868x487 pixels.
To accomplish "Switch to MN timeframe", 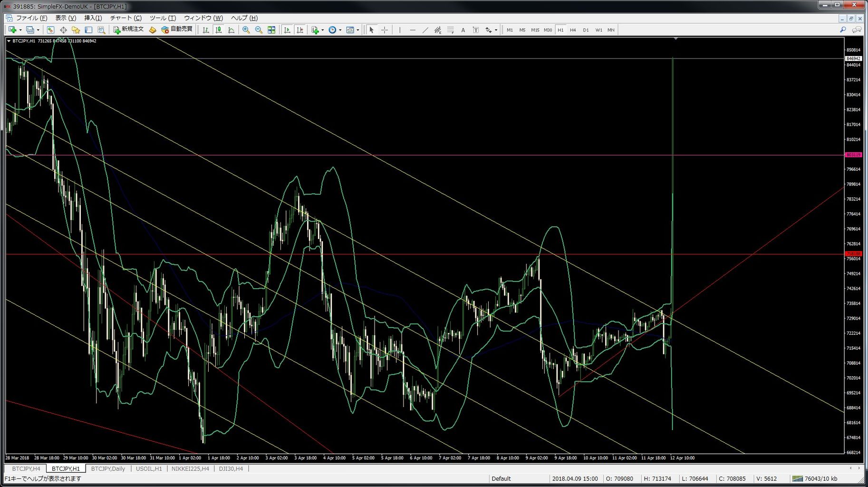I will (x=611, y=30).
